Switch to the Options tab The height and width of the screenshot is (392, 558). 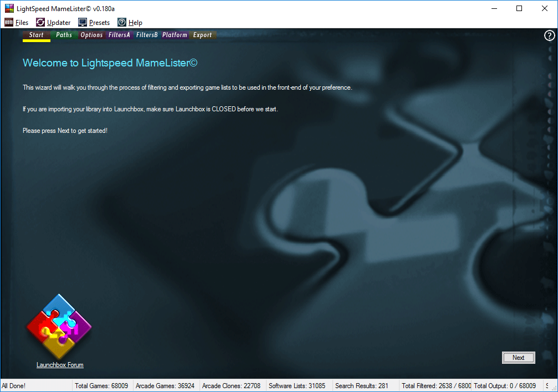[91, 35]
